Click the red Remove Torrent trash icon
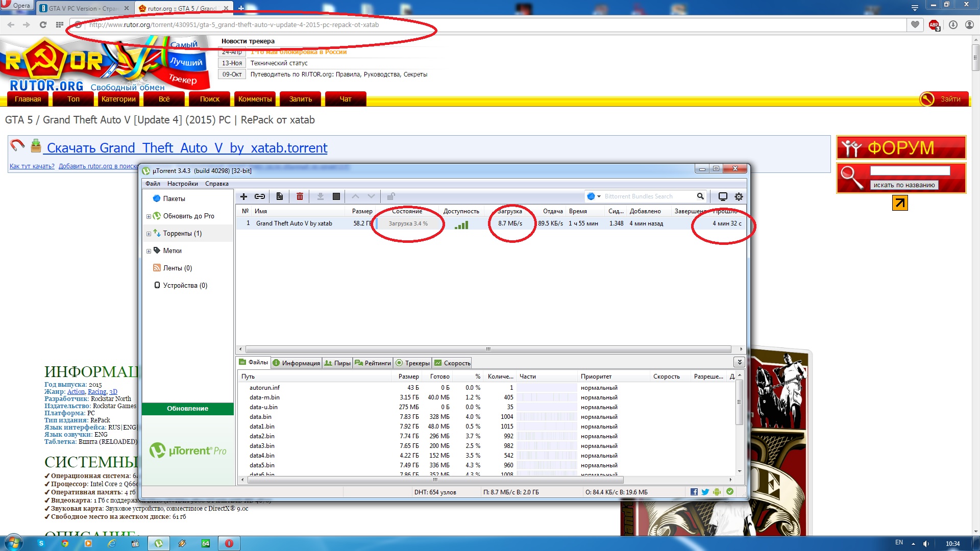 click(300, 196)
